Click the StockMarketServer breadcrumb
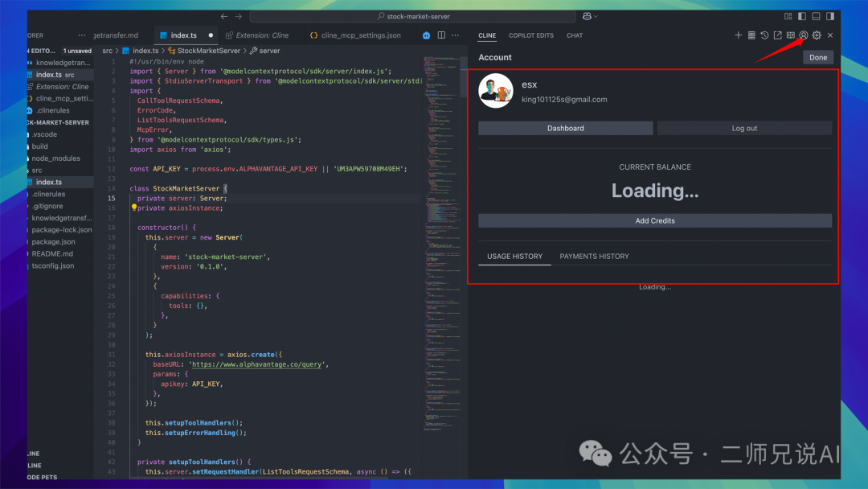 pos(204,51)
